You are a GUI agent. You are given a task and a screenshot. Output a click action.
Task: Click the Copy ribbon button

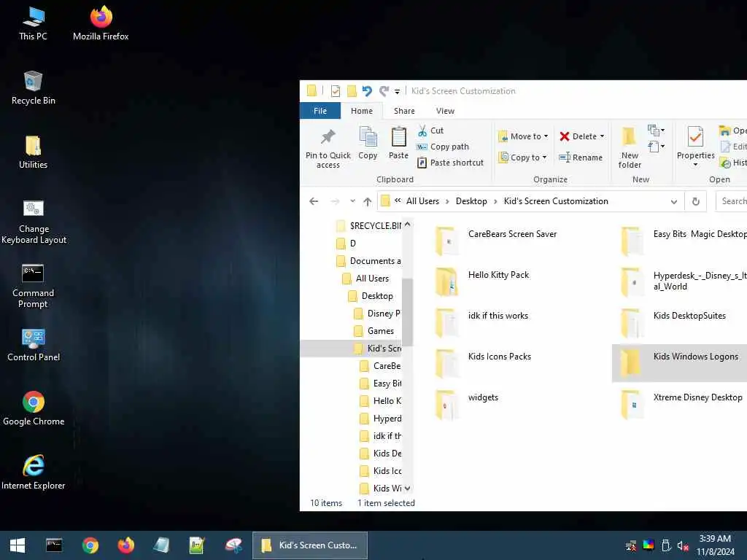tap(368, 143)
